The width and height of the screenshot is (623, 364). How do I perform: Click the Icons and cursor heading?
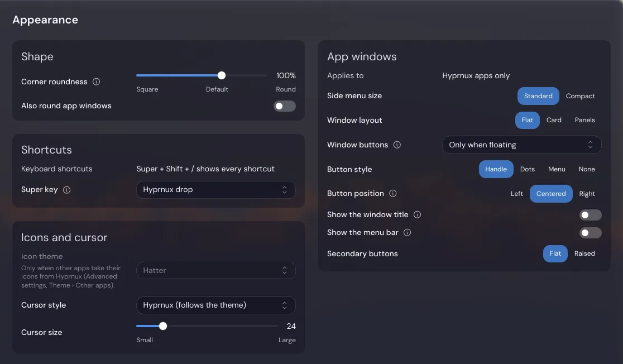[x=64, y=238]
